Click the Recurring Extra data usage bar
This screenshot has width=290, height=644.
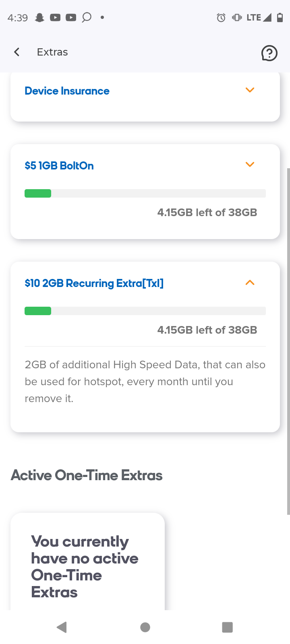(x=145, y=311)
